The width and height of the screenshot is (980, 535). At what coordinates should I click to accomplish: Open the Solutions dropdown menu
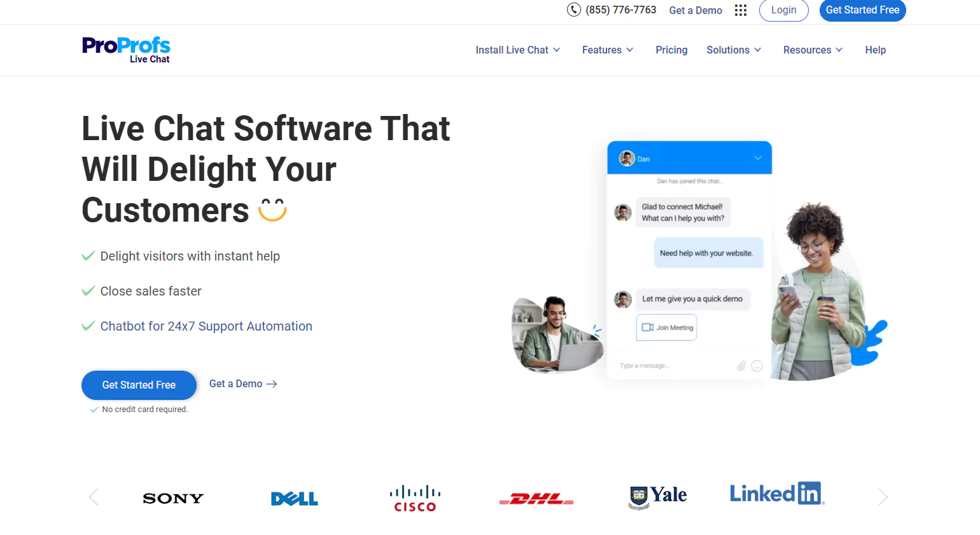click(733, 50)
